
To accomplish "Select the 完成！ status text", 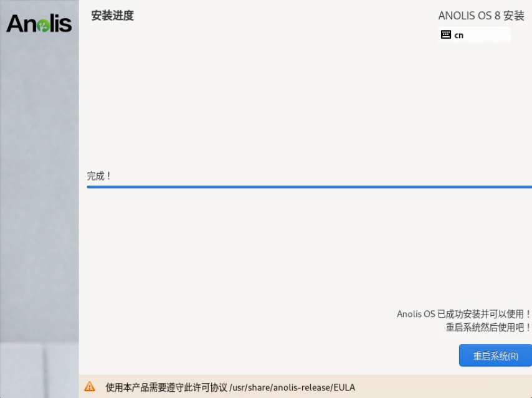I will pos(98,176).
